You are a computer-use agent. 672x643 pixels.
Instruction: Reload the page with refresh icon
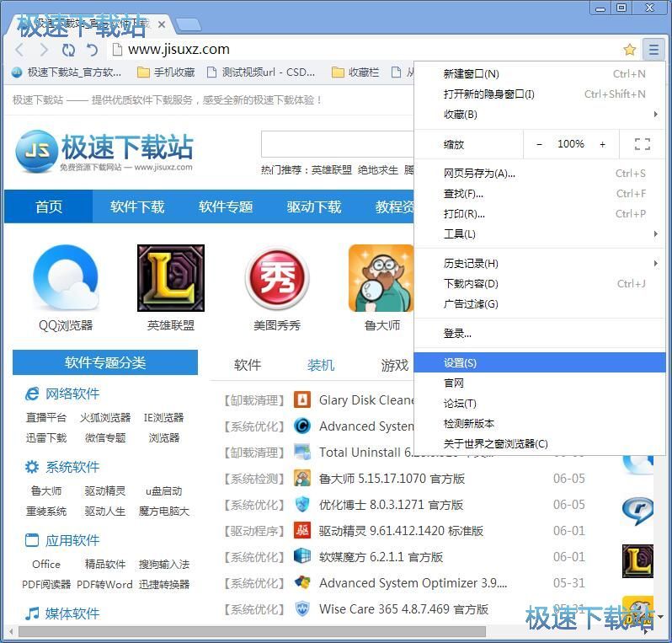[68, 50]
